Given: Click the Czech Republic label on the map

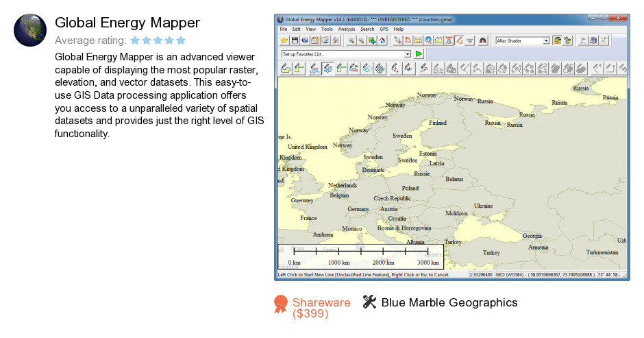Looking at the screenshot, I should [x=392, y=198].
